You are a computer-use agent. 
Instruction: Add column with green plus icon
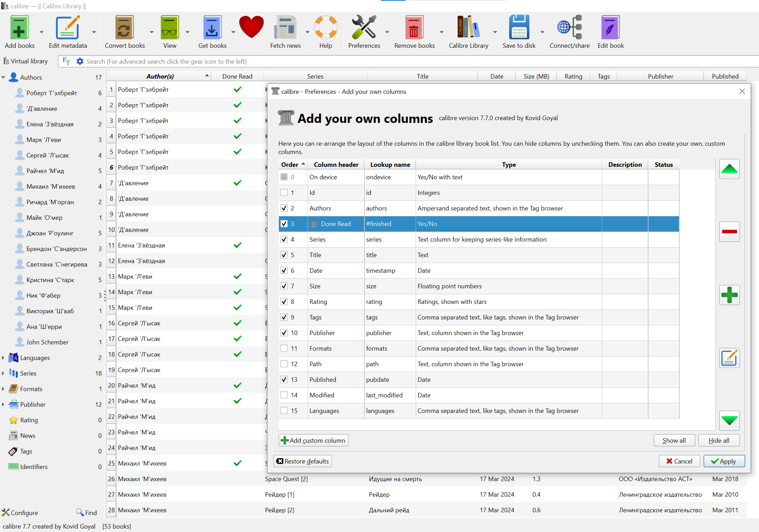coord(729,295)
